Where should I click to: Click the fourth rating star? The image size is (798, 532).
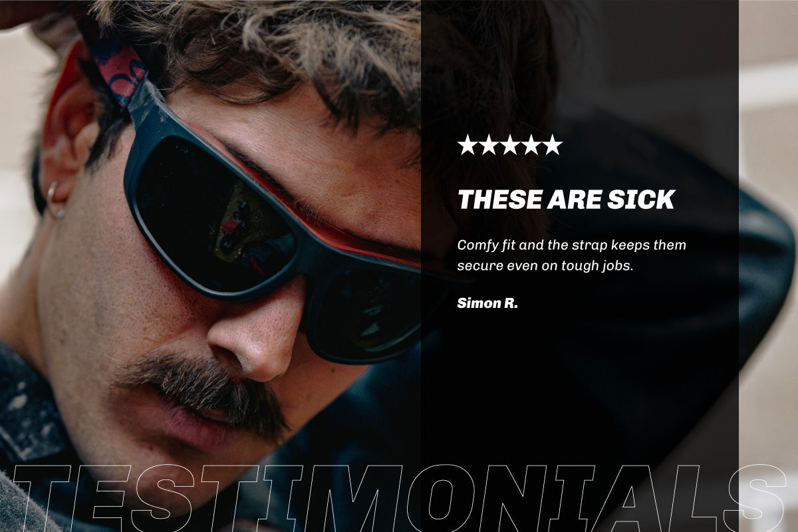(531, 144)
